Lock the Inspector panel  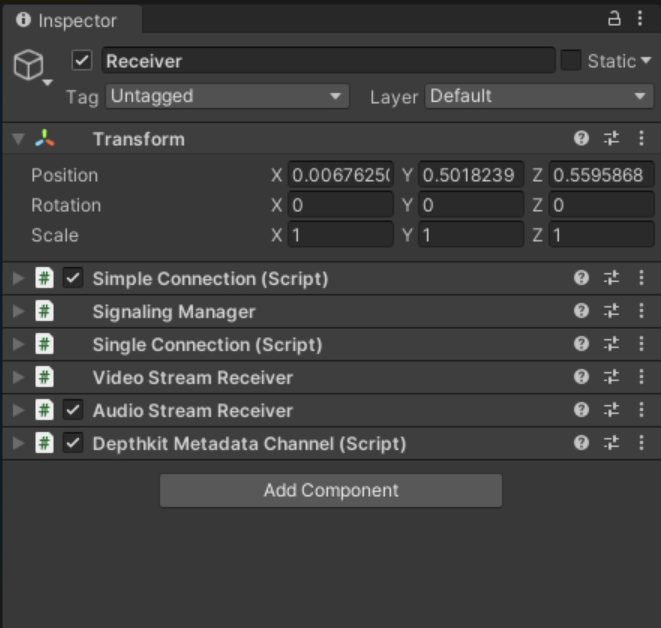point(615,18)
